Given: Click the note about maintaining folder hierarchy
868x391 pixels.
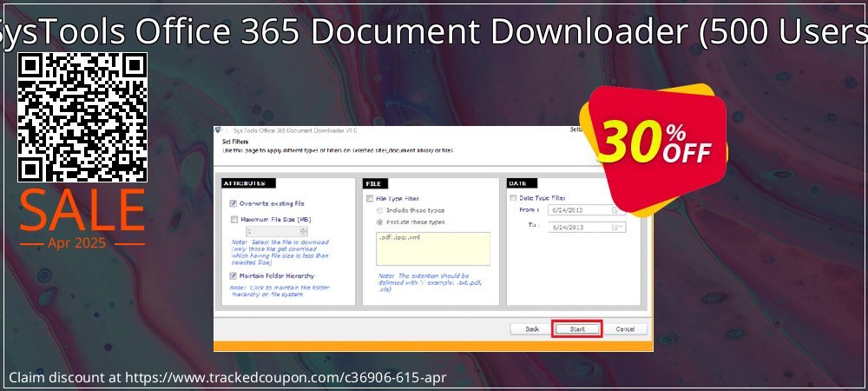Looking at the screenshot, I should click(x=279, y=291).
